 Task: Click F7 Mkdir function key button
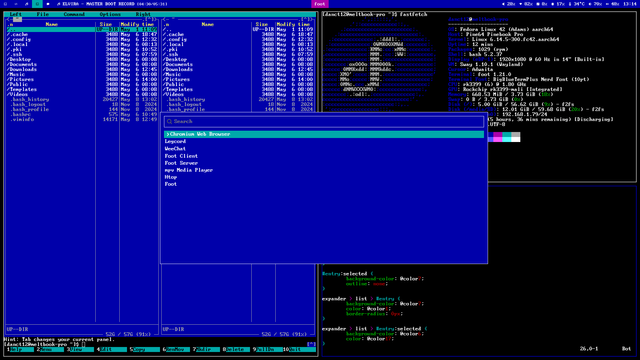point(207,349)
